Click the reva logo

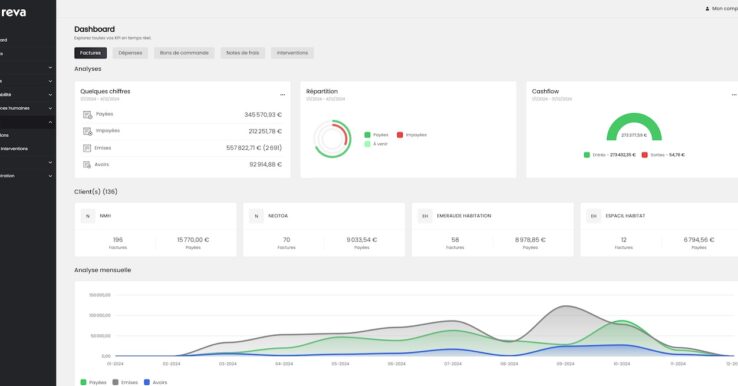(x=13, y=12)
